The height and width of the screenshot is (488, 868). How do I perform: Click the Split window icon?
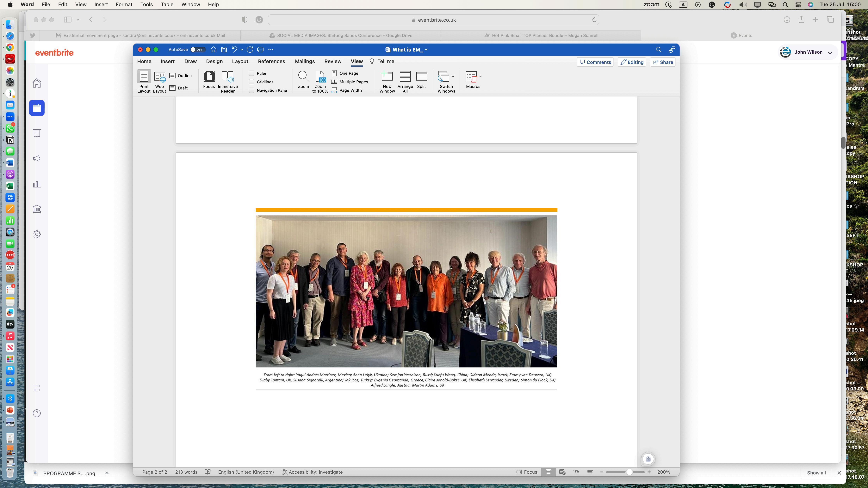[x=421, y=76]
